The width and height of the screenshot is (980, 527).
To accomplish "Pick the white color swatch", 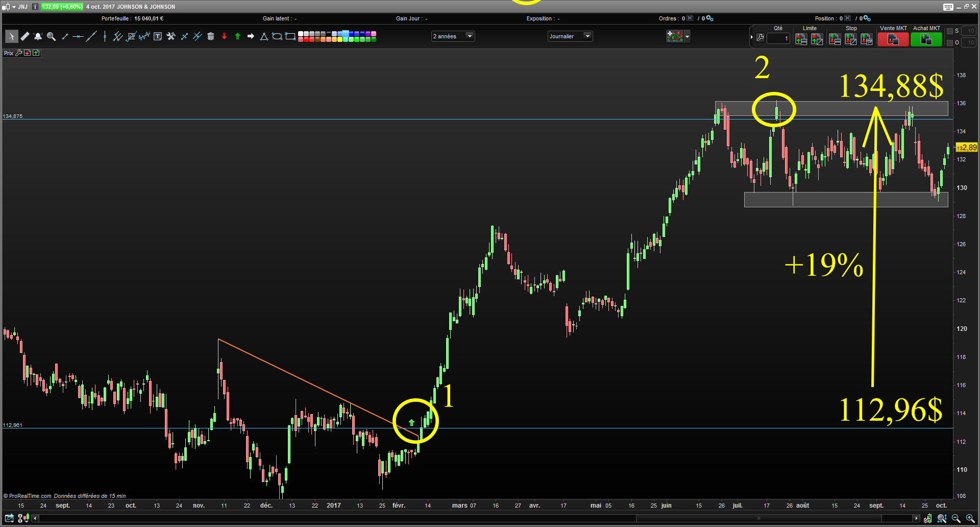I will click(301, 34).
